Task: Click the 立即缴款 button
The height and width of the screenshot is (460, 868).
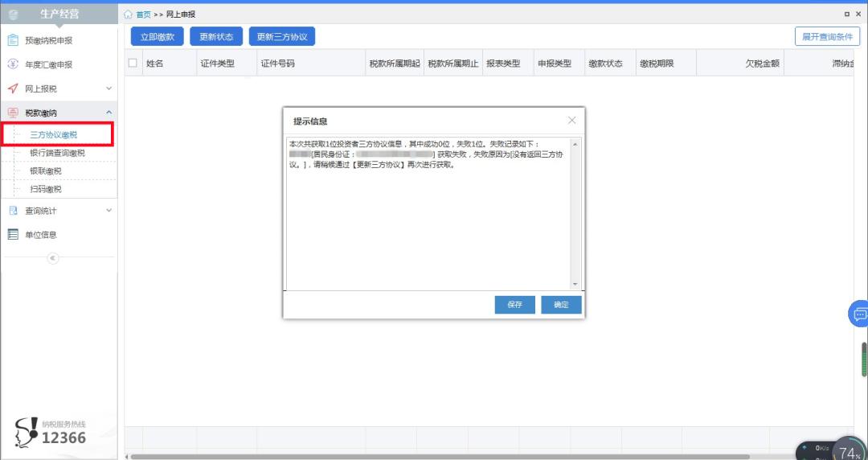Action: [x=158, y=36]
